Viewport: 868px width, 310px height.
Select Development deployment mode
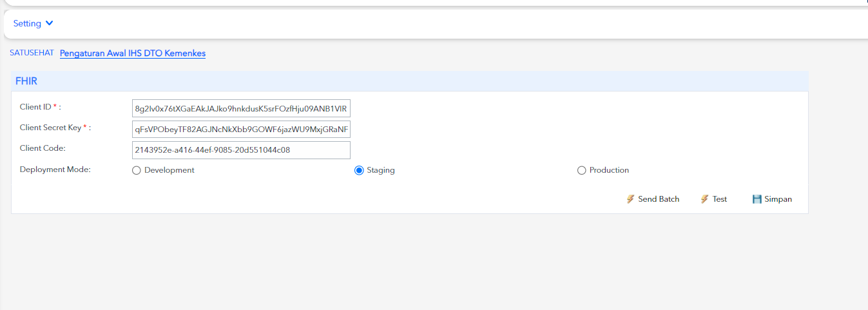point(136,171)
